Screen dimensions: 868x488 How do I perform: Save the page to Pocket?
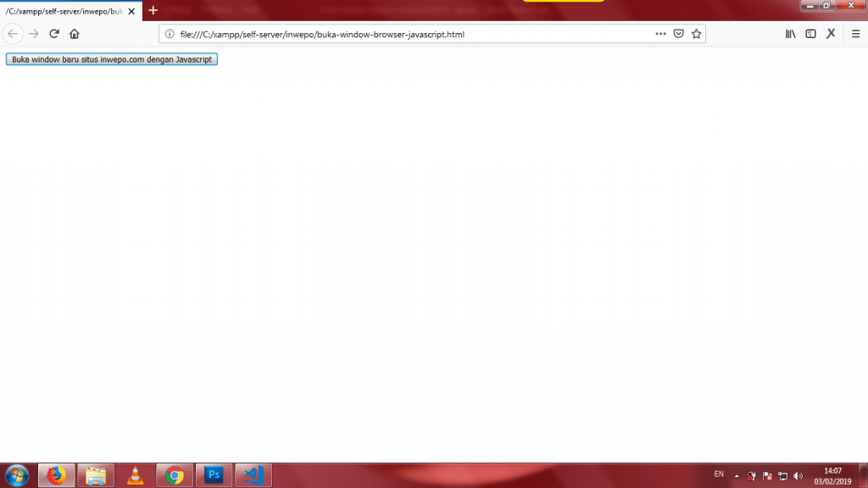tap(679, 34)
